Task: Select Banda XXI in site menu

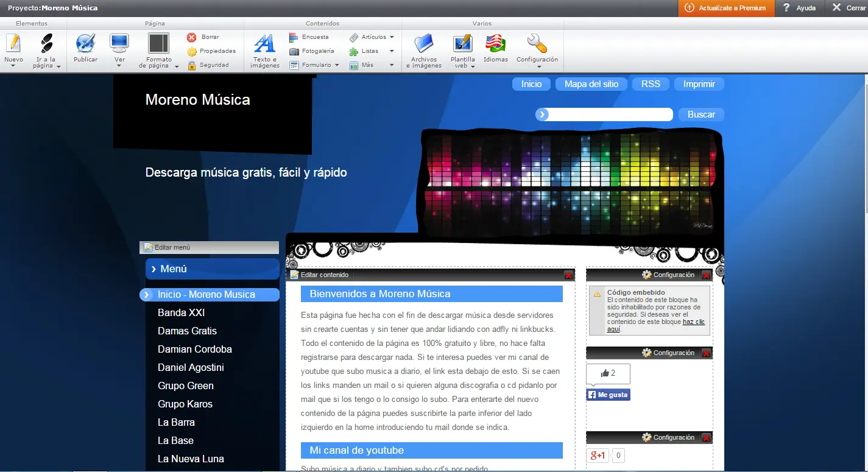Action: point(181,313)
